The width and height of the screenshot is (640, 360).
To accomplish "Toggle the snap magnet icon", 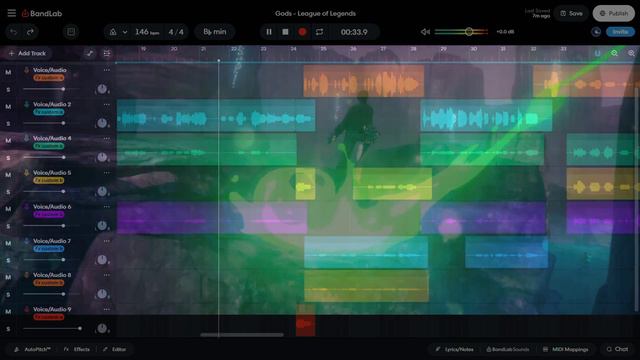I will [x=598, y=53].
